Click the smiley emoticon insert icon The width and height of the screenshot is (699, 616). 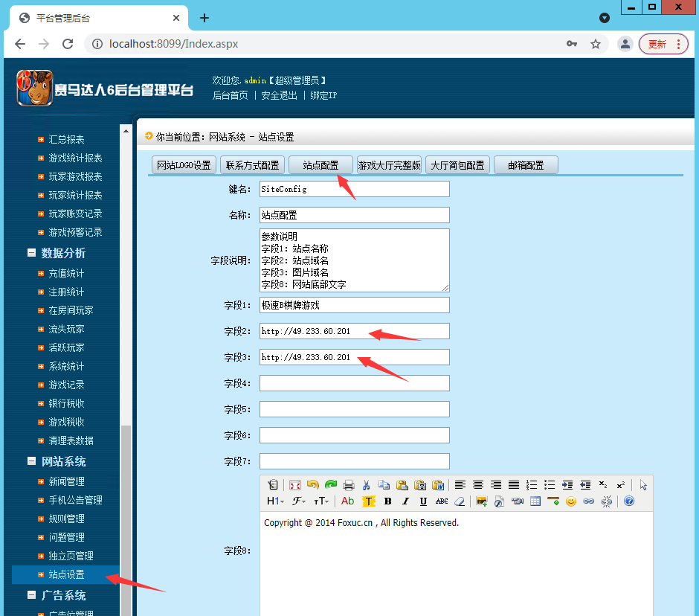570,501
